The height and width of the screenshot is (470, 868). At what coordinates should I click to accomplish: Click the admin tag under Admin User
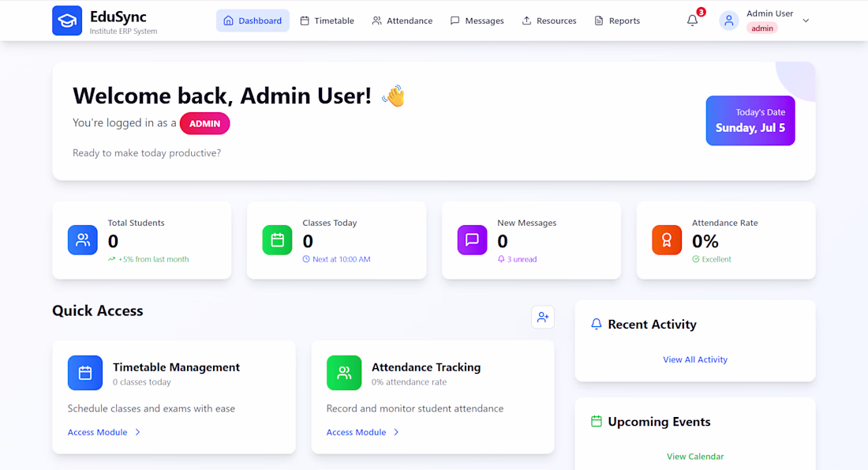(762, 28)
